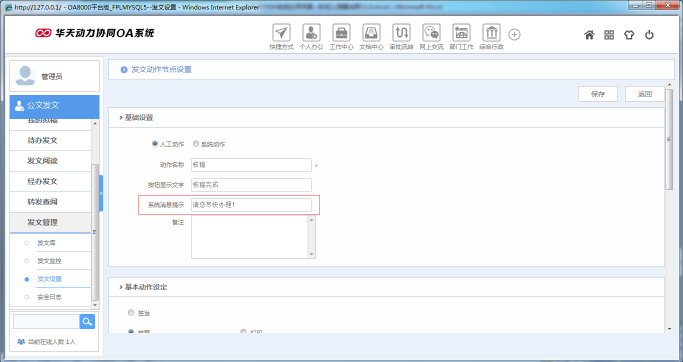Select the 签发 radio button
683x362 pixels.
pyautogui.click(x=131, y=312)
